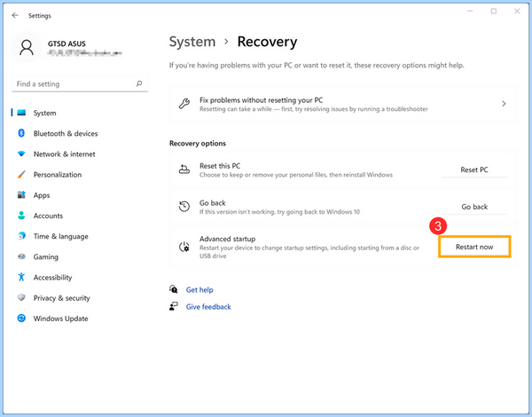Open Time & language settings
This screenshot has width=532, height=417.
pyautogui.click(x=80, y=236)
